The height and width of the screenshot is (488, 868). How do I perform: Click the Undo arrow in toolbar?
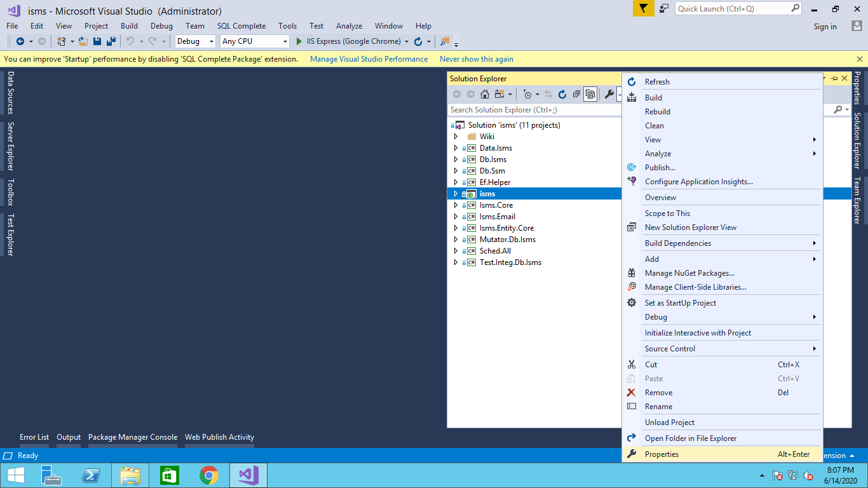click(130, 41)
